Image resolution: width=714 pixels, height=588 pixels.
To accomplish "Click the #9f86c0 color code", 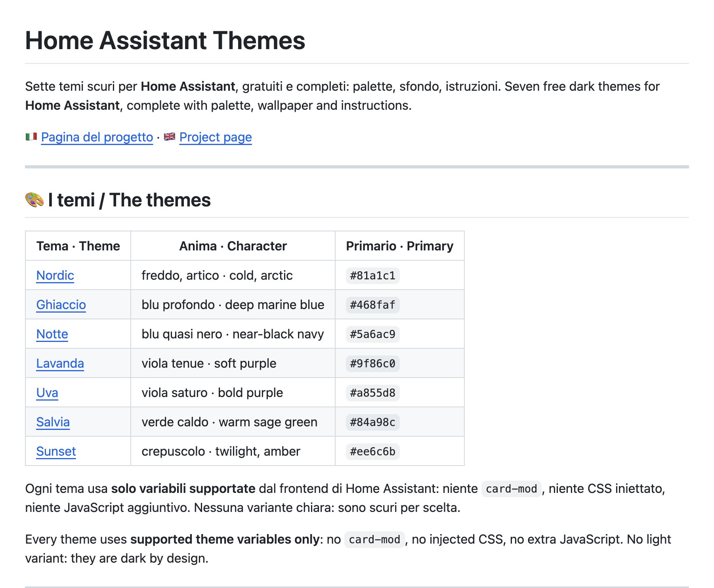I will (373, 364).
